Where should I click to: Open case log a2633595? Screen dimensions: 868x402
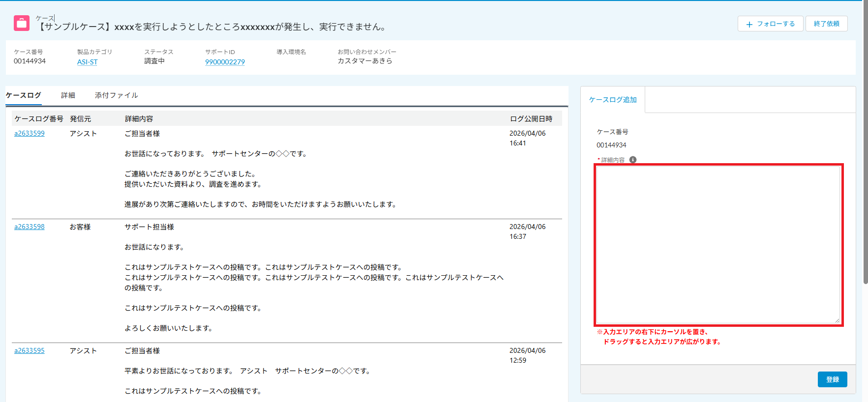pos(30,350)
